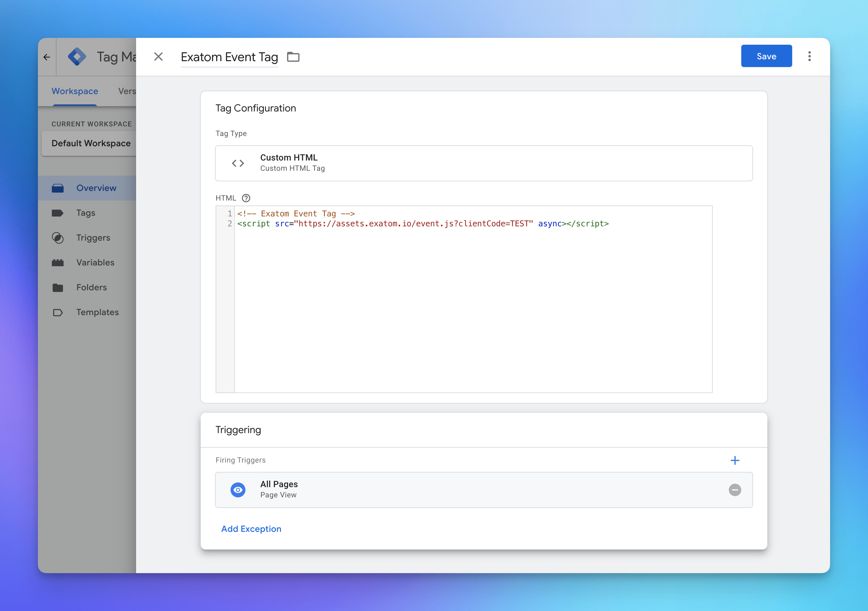Screen dimensions: 868x611
Task: Click the Triggering section heading
Action: coord(238,430)
